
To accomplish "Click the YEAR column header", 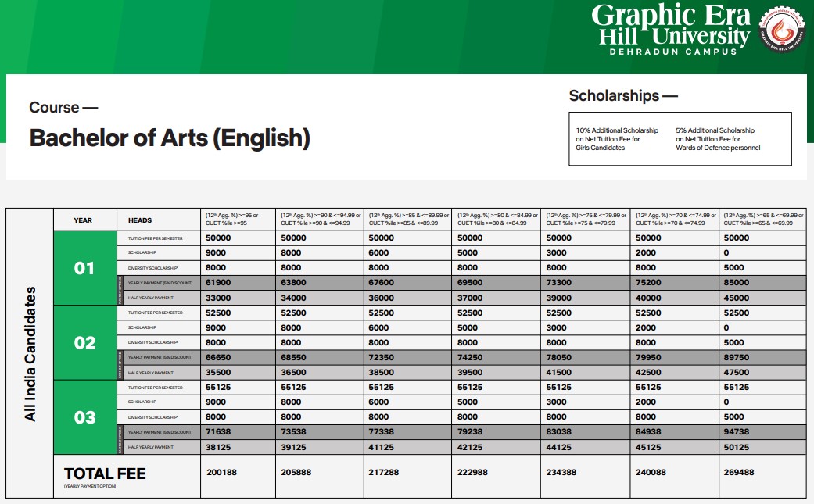I will [x=83, y=220].
